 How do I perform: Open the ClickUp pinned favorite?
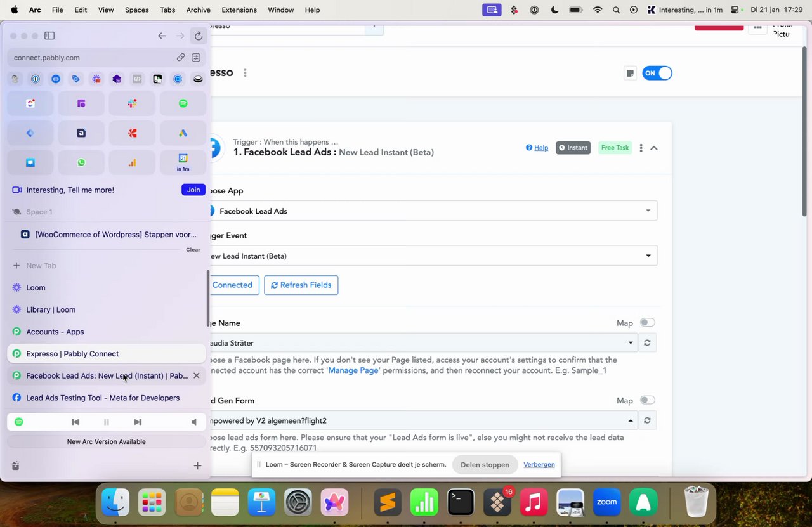click(x=30, y=103)
